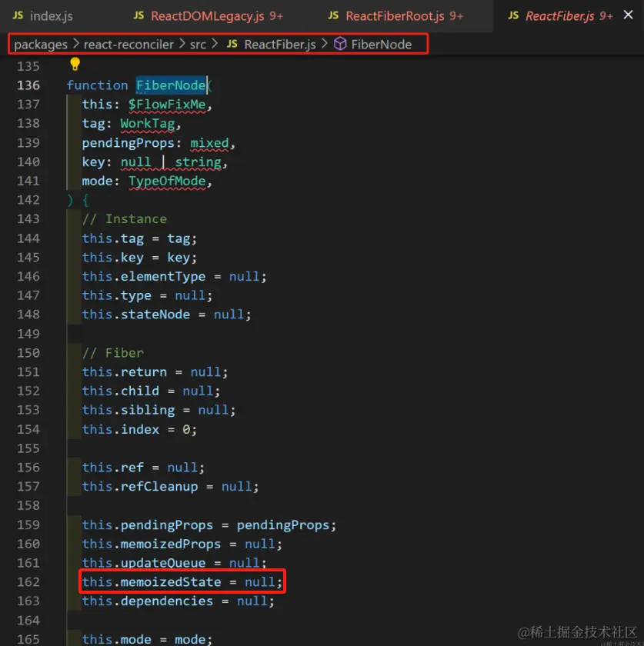Click the FiberNode symbol cube icon in breadcrumb

point(340,44)
